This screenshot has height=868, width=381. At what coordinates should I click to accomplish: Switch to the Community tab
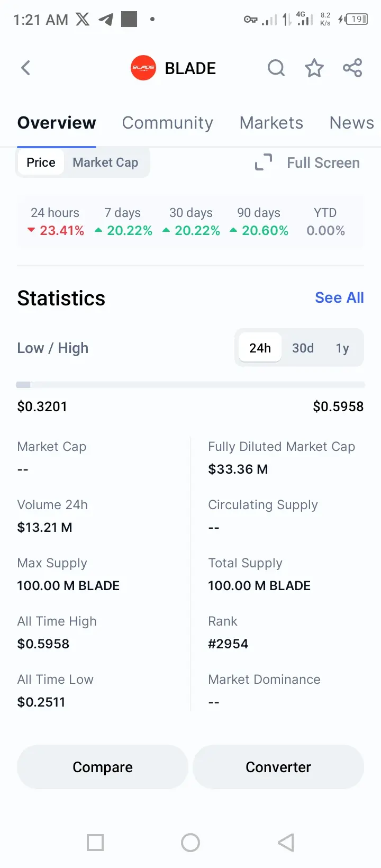[x=167, y=123]
